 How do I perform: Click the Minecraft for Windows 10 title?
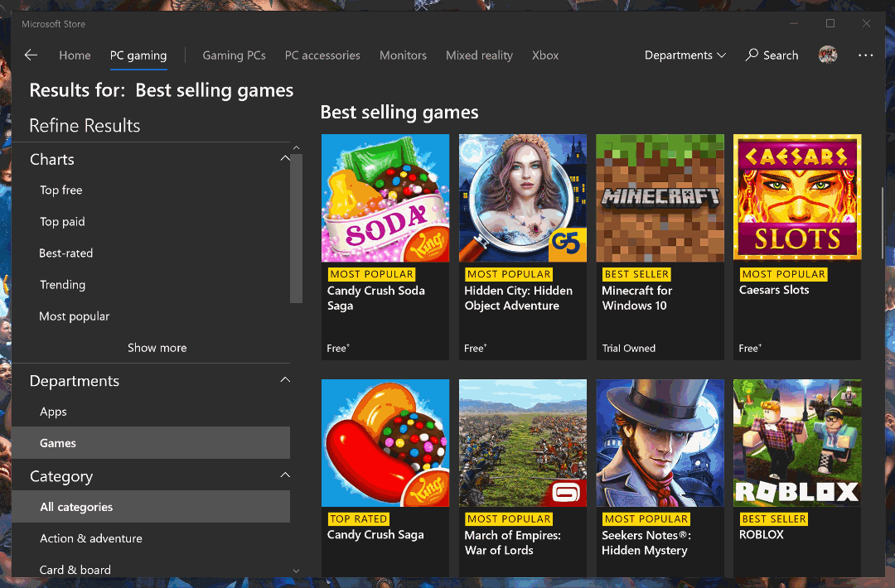pyautogui.click(x=637, y=297)
